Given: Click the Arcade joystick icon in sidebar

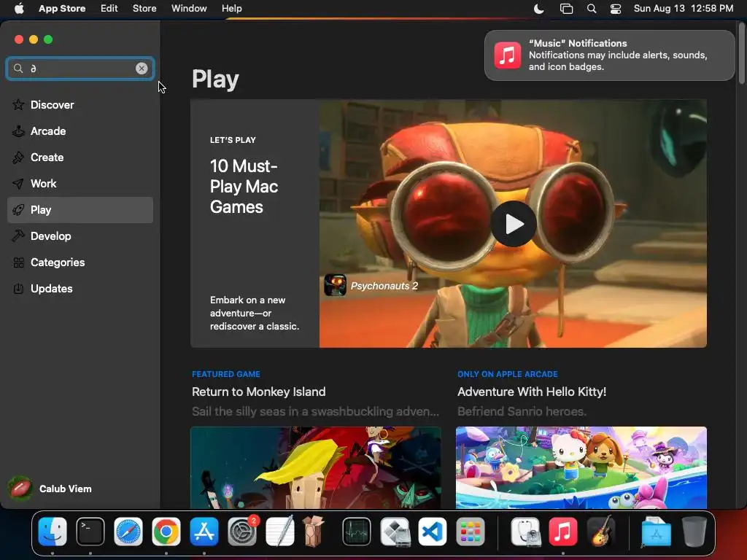Looking at the screenshot, I should (x=18, y=131).
